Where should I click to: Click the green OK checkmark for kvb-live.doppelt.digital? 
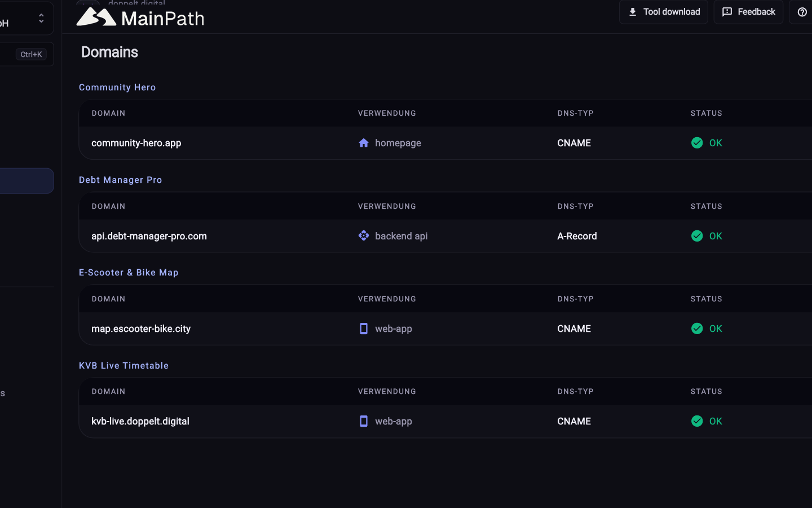pyautogui.click(x=697, y=421)
